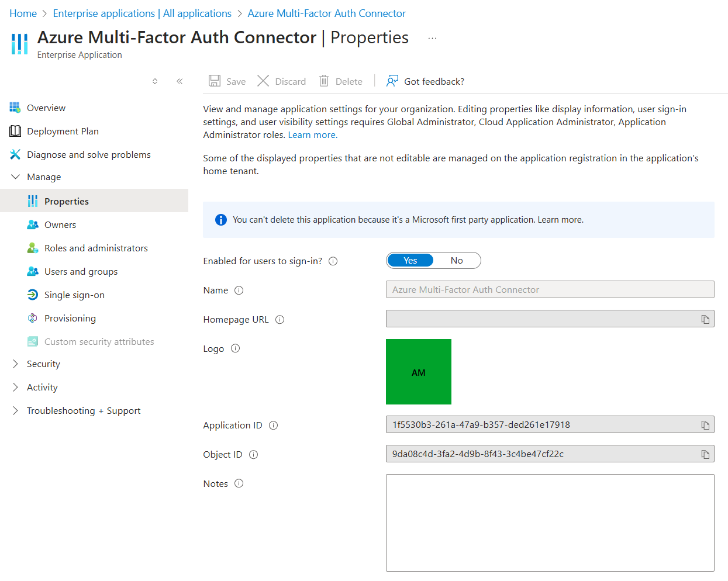Click the Properties bars icon in sidebar
Screen dimensions: 728x581
(x=33, y=201)
